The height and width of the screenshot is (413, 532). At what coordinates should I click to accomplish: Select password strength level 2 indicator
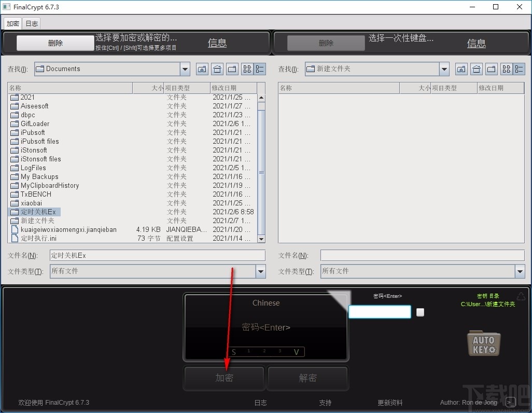[264, 352]
